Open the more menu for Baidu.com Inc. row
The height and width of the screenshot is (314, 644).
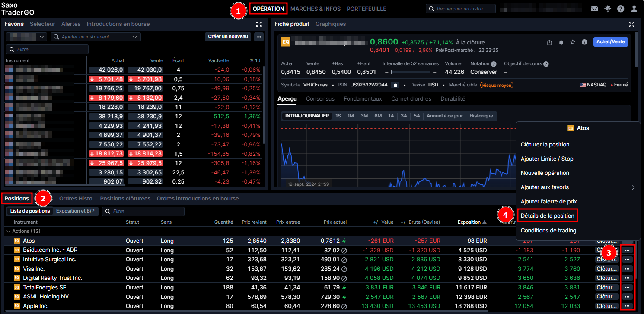tap(627, 250)
